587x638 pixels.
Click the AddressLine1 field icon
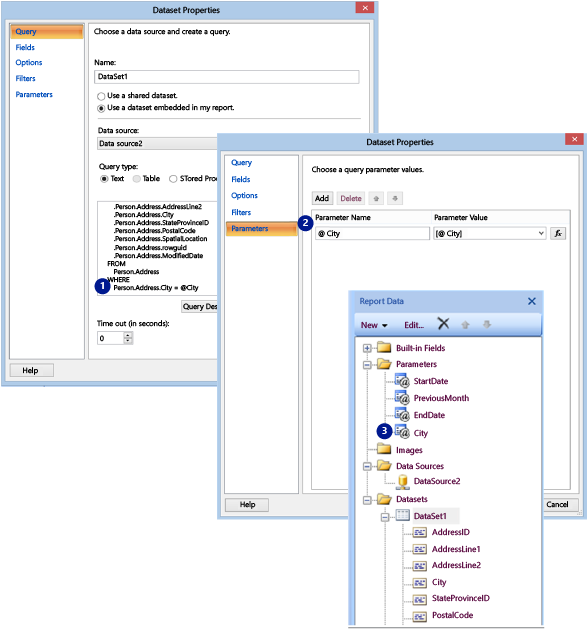[x=419, y=549]
